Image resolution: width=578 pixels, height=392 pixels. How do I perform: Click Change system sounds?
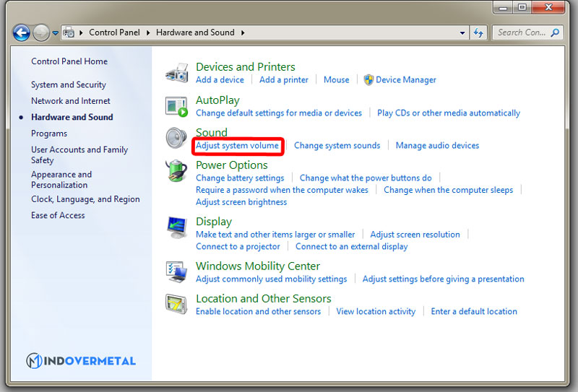coord(337,146)
